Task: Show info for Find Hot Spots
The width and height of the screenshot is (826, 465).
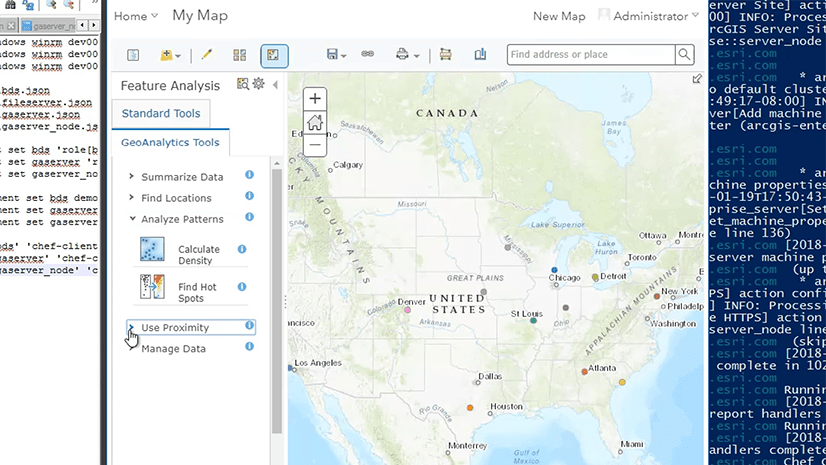Action: point(242,286)
